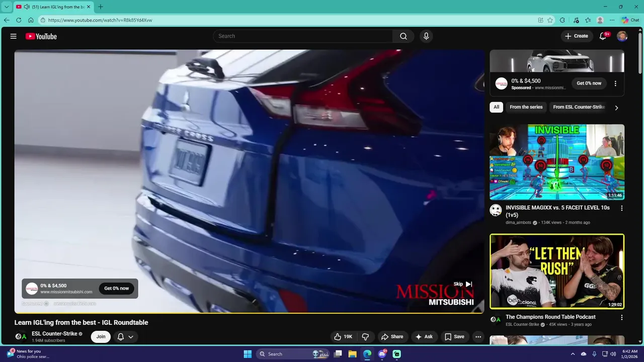
Task: Select the From the series chip
Action: (526, 107)
